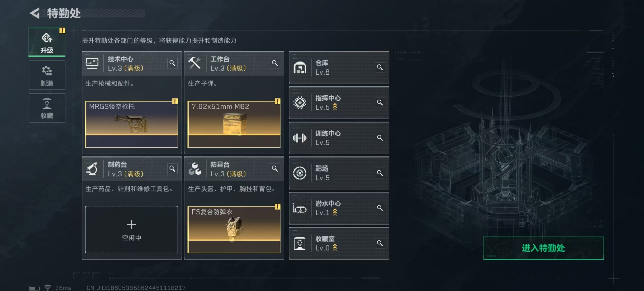644x291 pixels.
Task: Switch to the 制造 sidebar tab
Action: click(x=47, y=75)
